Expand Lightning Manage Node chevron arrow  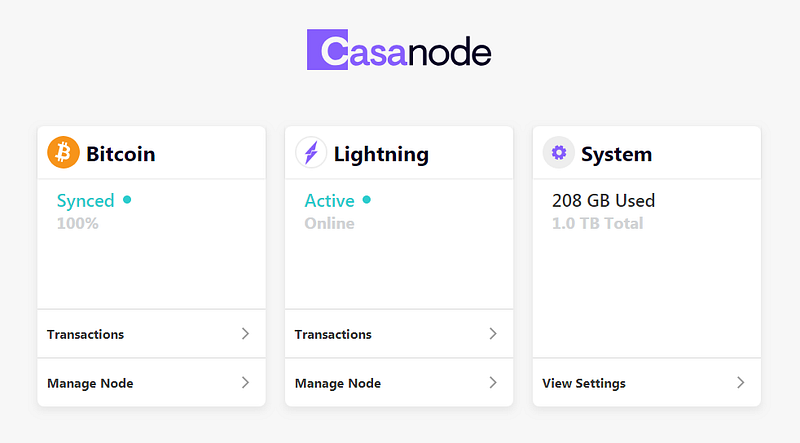pos(492,383)
